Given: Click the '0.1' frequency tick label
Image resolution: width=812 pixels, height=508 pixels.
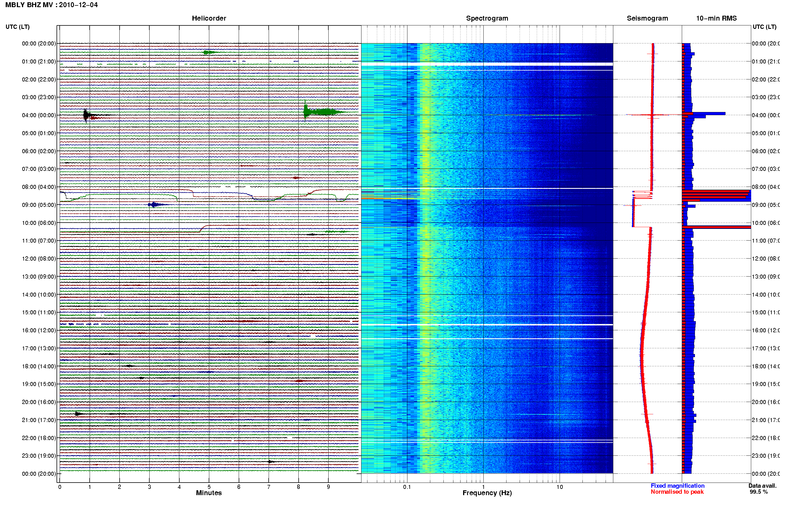Looking at the screenshot, I should pos(407,487).
